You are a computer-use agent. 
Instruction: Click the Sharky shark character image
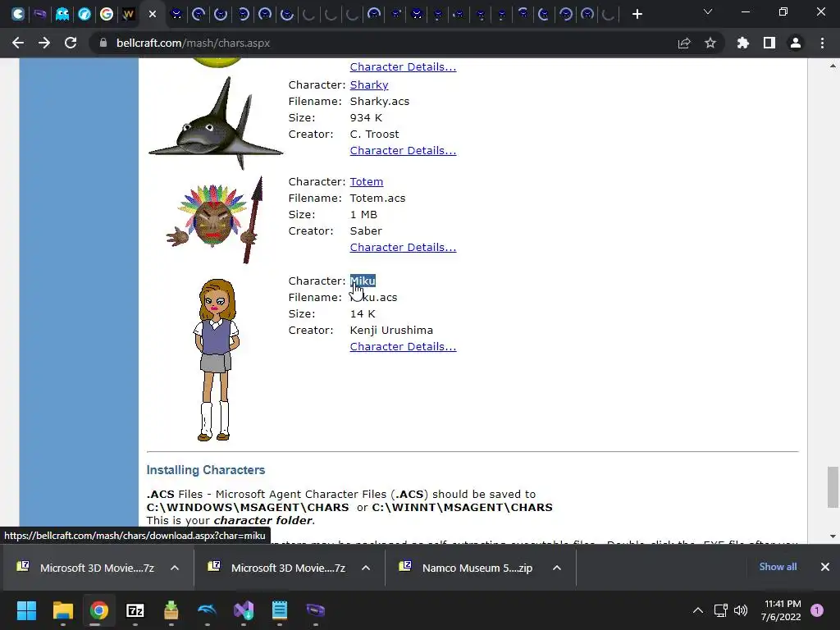(x=216, y=123)
